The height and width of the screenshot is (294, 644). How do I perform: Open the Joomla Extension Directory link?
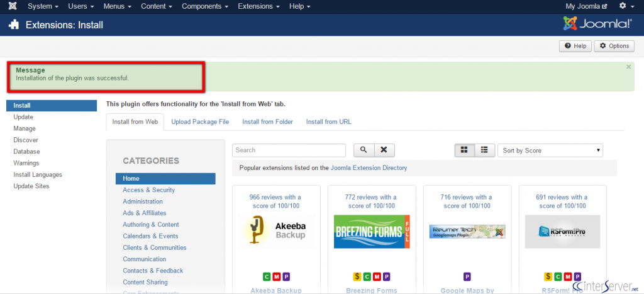coord(369,167)
